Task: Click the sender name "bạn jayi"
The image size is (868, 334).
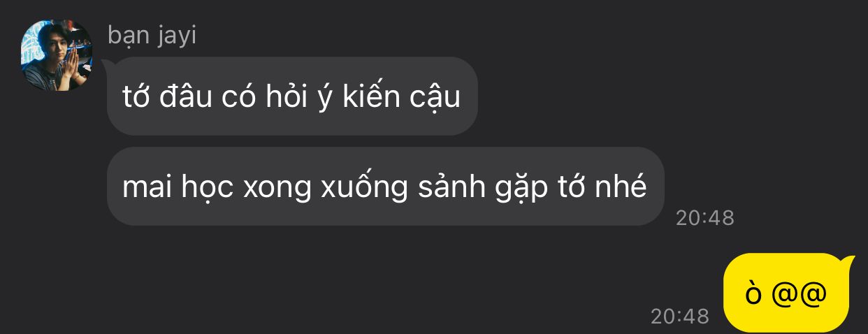Action: coord(152,36)
